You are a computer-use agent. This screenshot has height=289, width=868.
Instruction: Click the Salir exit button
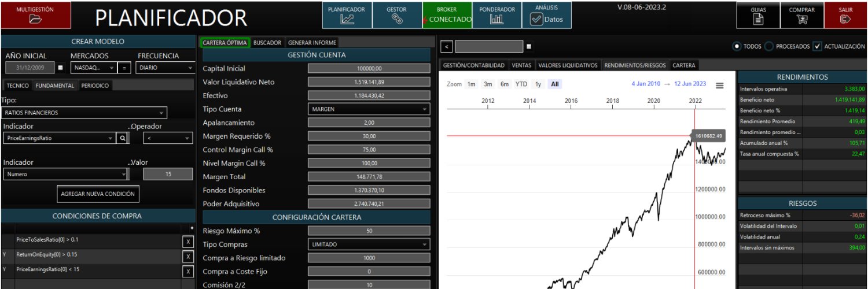[845, 15]
